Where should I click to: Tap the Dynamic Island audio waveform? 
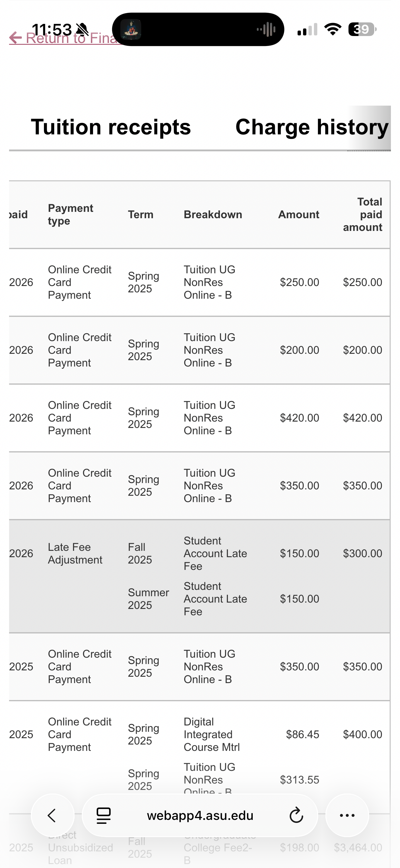(x=266, y=29)
